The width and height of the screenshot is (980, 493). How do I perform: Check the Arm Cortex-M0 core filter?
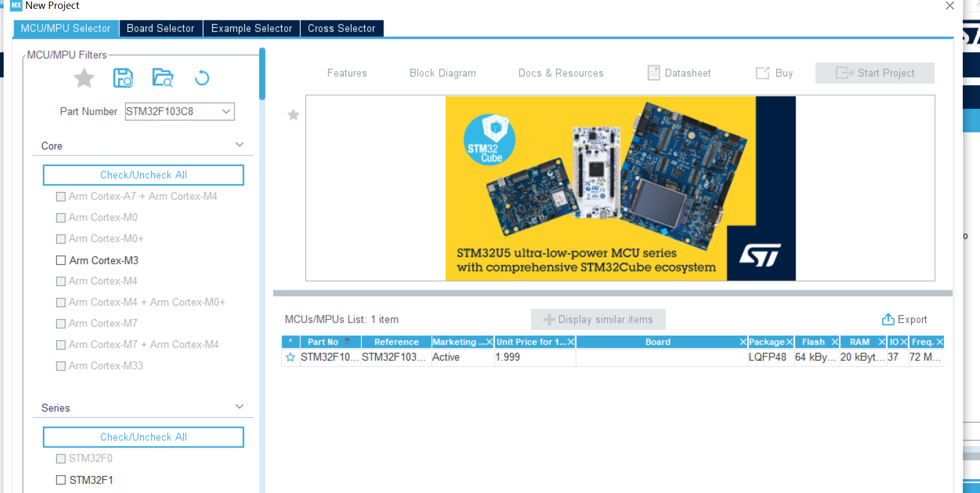pyautogui.click(x=60, y=217)
